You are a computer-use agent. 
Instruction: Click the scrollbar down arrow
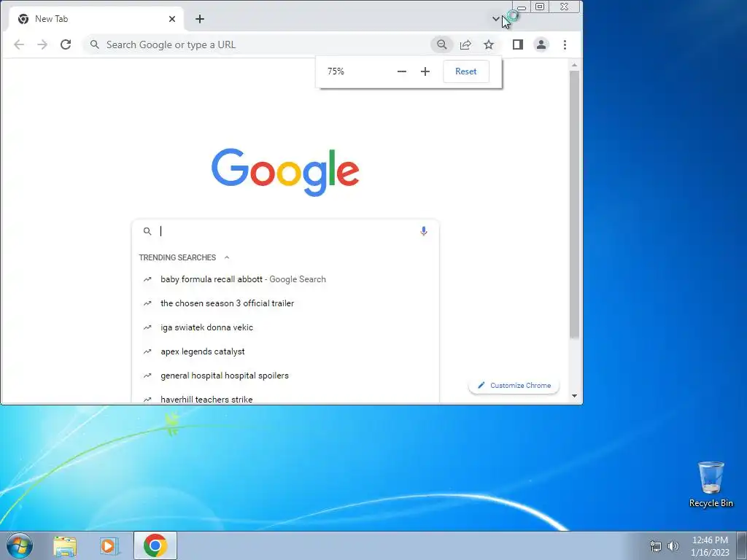click(x=574, y=396)
